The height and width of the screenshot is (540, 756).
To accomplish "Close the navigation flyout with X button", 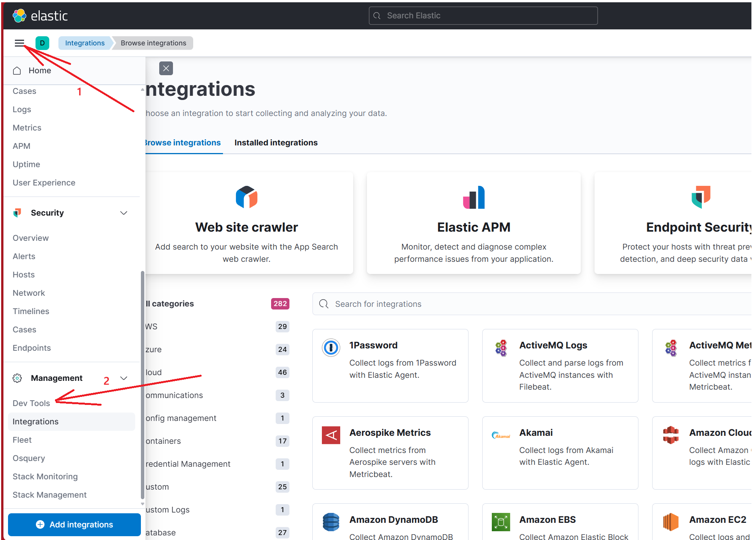I will [166, 68].
